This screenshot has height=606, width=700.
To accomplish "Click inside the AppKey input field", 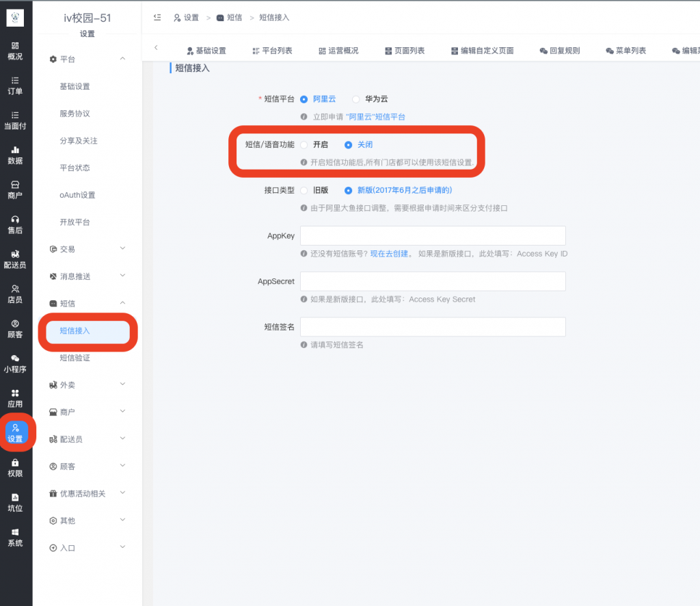I will pos(433,235).
